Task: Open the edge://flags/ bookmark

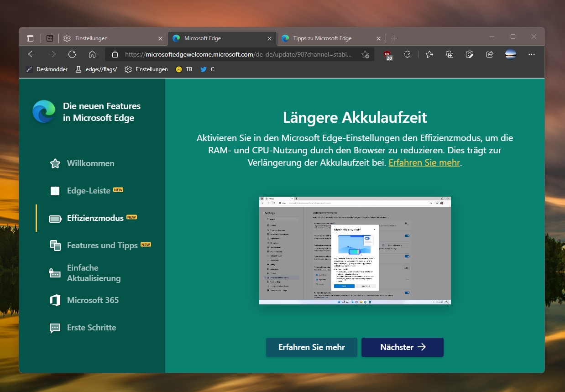Action: pos(96,69)
